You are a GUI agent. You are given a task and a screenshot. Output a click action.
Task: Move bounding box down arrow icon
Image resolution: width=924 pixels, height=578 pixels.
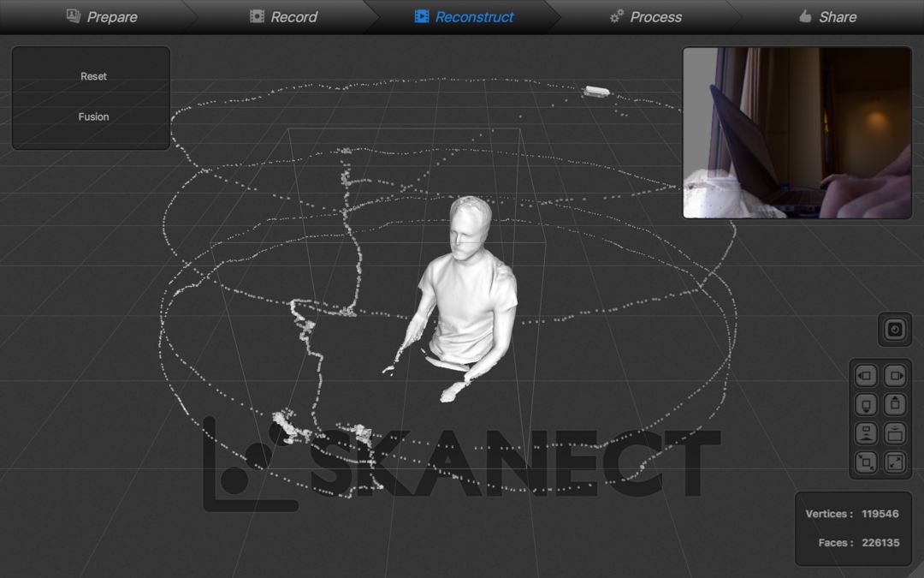pyautogui.click(x=866, y=404)
